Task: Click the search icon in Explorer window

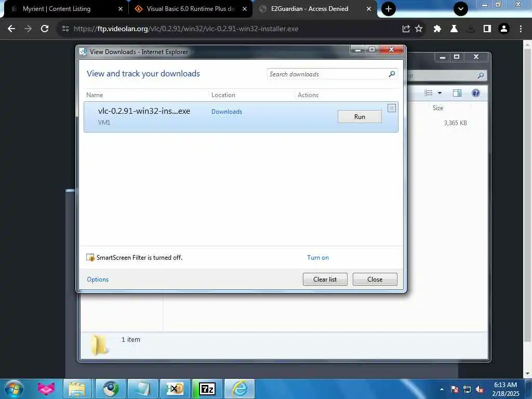Action: 481,75
